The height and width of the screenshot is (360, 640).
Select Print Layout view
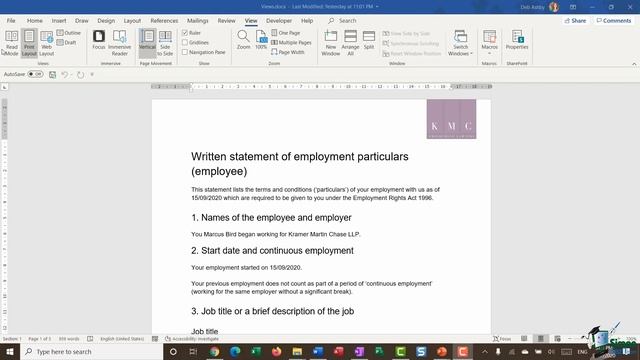(29, 43)
